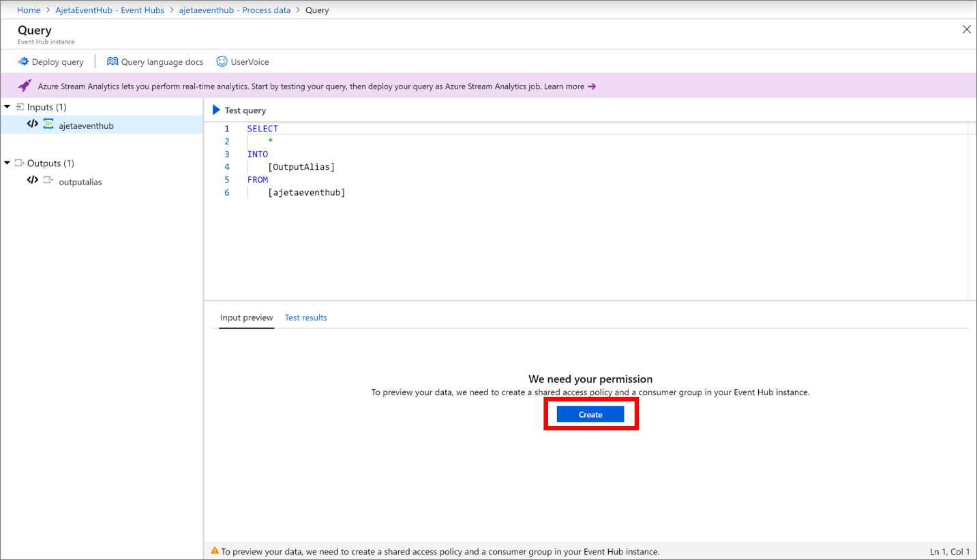This screenshot has height=560, width=977.
Task: Click the SELECT keyword on line 1
Action: coord(262,128)
